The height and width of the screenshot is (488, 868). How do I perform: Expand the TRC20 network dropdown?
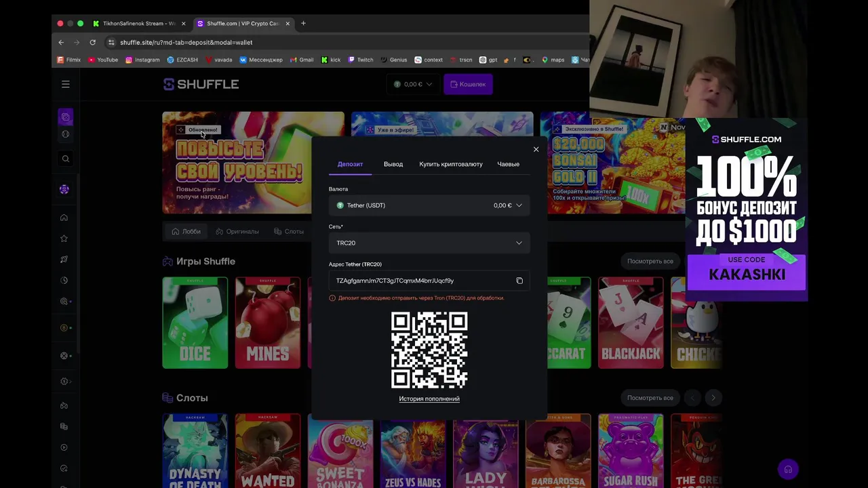coord(429,243)
